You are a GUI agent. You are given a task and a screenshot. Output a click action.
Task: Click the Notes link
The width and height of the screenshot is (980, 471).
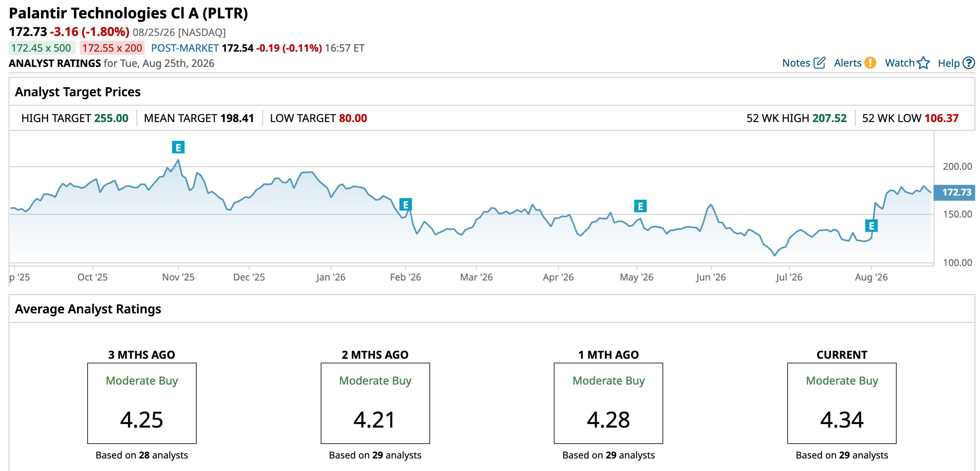click(796, 63)
